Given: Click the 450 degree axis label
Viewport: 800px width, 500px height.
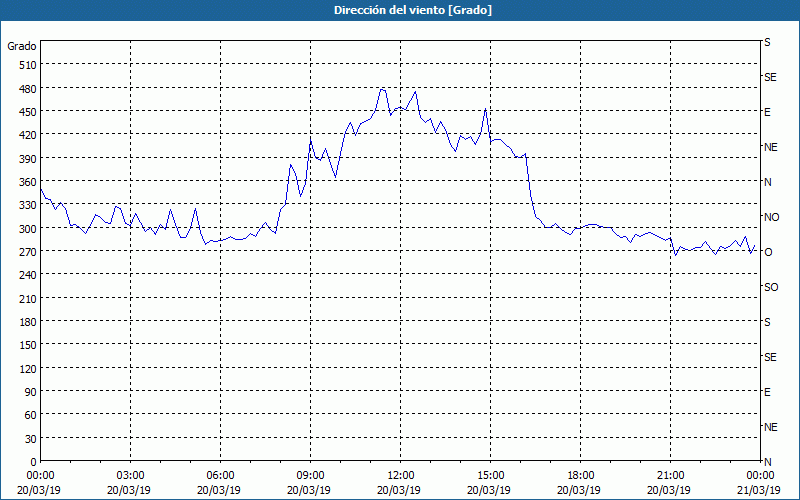Looking at the screenshot, I should [x=28, y=112].
